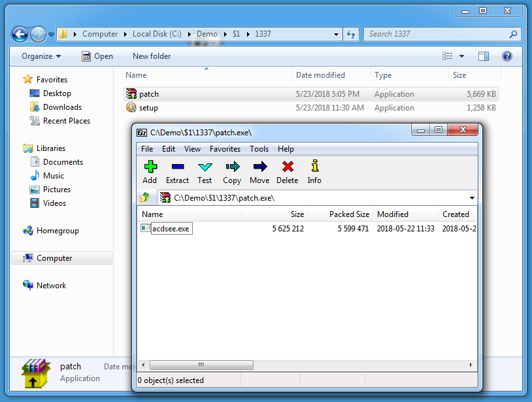Open the Info tool in 7-Zip
Screen dimensions: 532x402
pyautogui.click(x=314, y=173)
